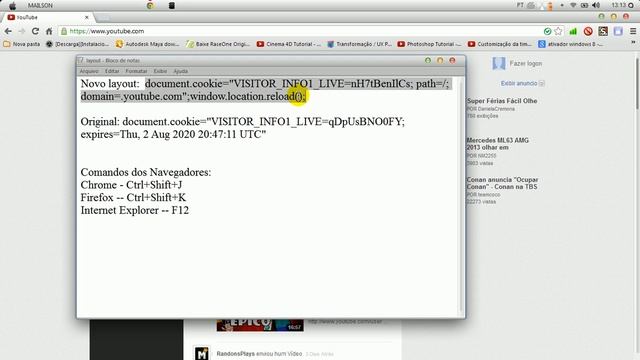Click the RandonsPlays channel name

(x=236, y=354)
